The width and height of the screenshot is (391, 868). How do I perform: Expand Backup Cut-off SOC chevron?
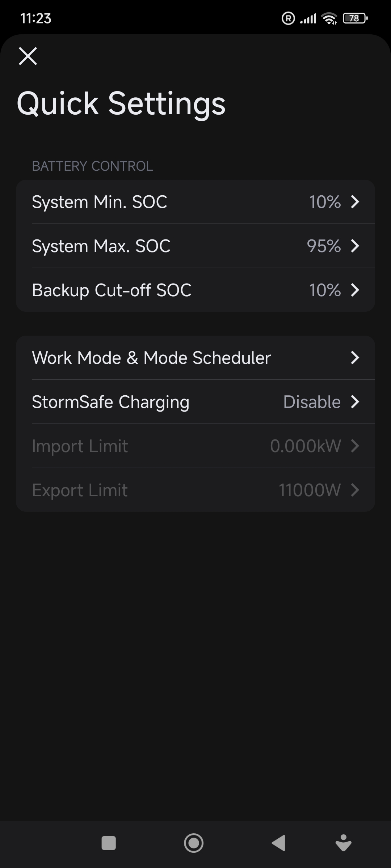(x=355, y=290)
